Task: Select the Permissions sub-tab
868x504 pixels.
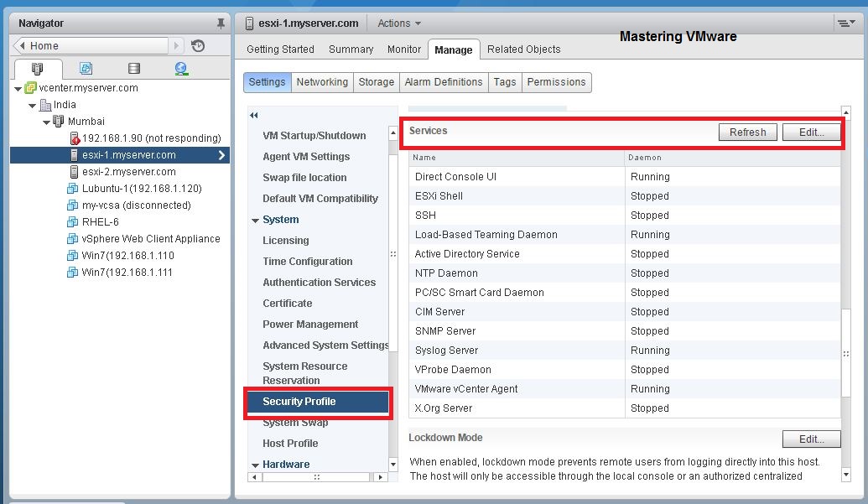Action: point(556,82)
